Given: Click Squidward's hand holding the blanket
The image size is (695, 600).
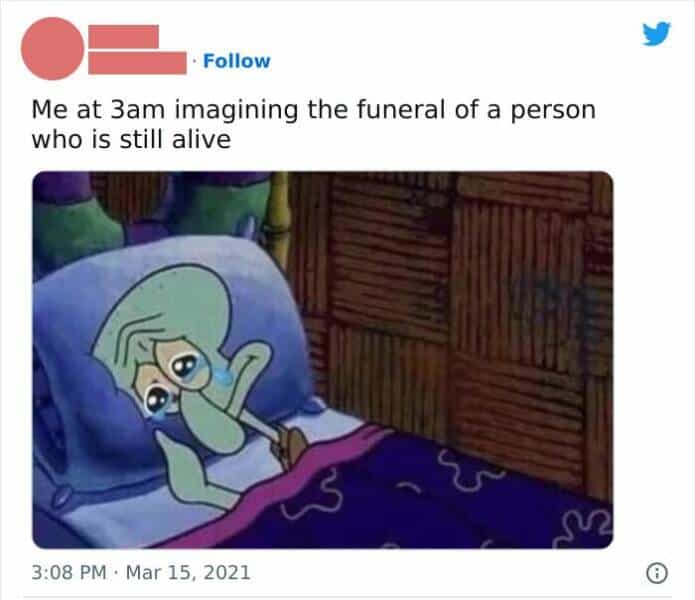Looking at the screenshot, I should click(290, 445).
